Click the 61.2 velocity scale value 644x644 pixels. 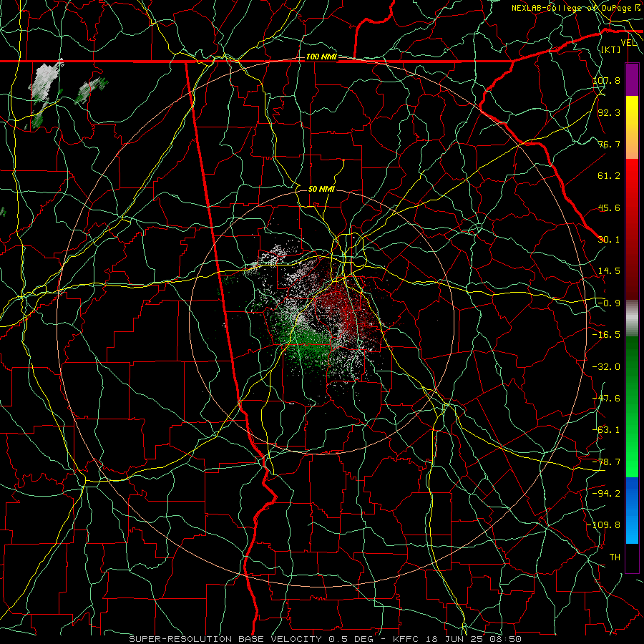609,176
